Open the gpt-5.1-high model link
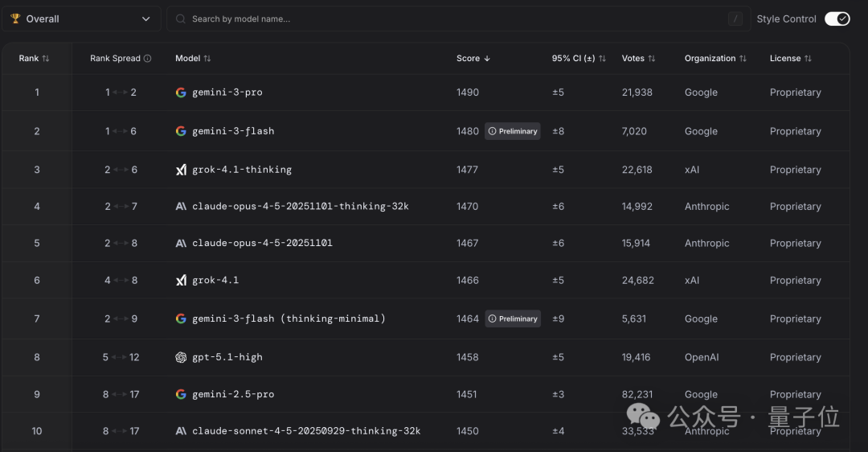Image resolution: width=868 pixels, height=452 pixels. [227, 357]
